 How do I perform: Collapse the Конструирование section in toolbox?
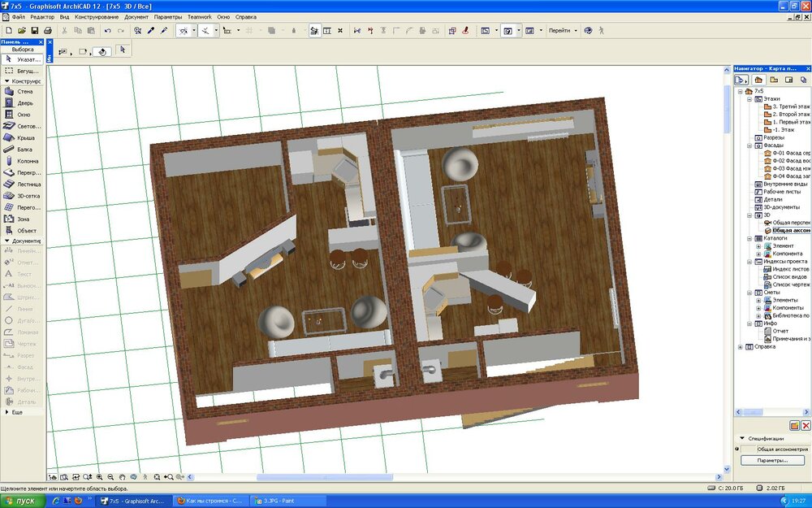pyautogui.click(x=7, y=81)
